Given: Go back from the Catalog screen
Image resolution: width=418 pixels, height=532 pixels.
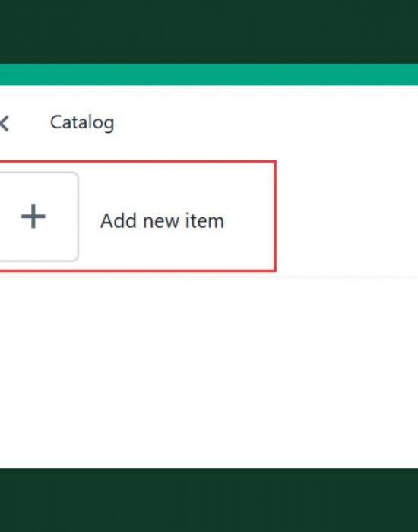Looking at the screenshot, I should 4,123.
